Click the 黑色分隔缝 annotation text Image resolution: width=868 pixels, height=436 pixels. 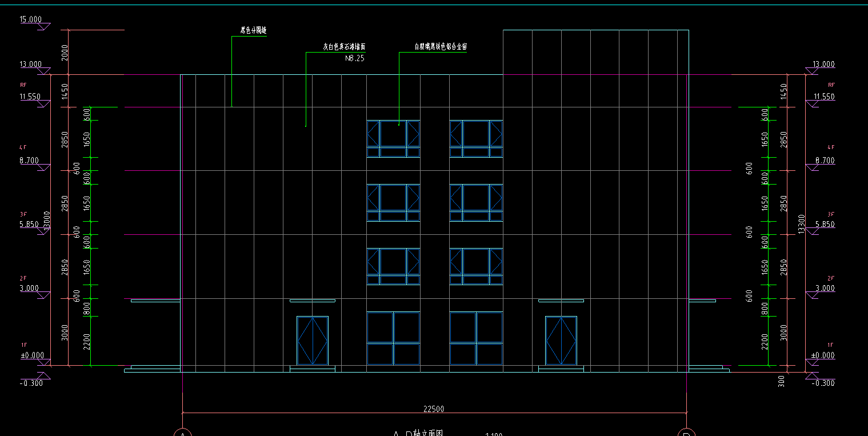[x=253, y=31]
